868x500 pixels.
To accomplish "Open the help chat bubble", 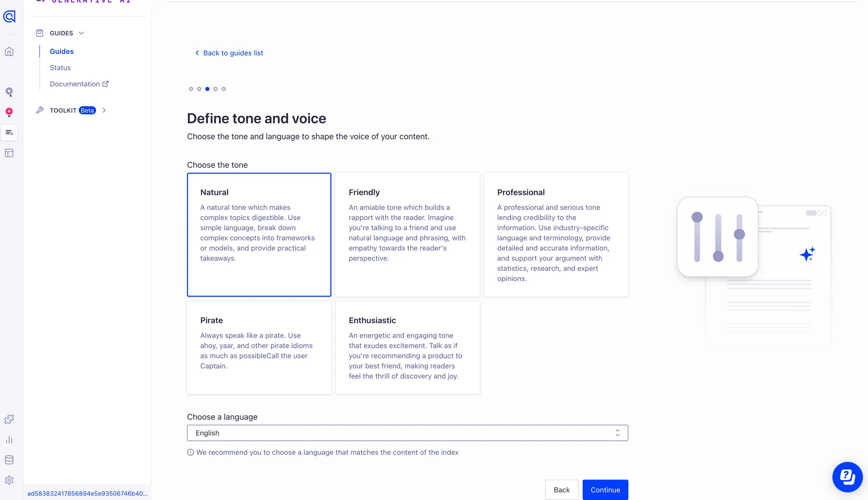I will click(847, 477).
